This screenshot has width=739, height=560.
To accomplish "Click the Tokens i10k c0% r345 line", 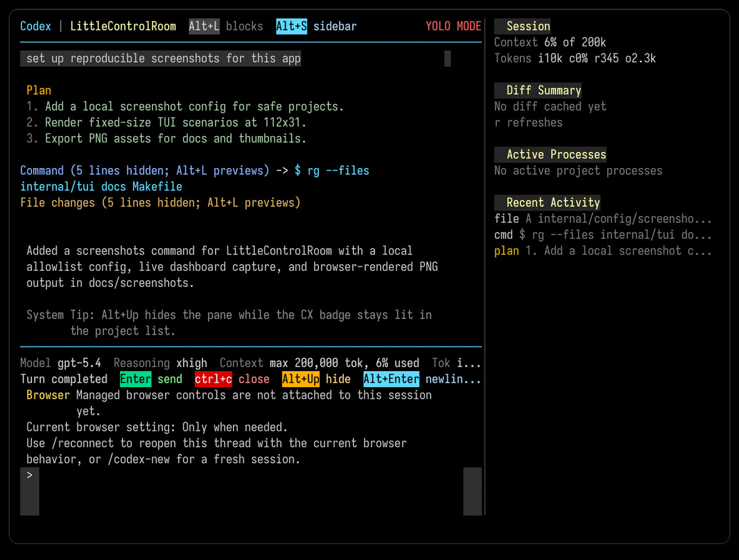I will (575, 58).
